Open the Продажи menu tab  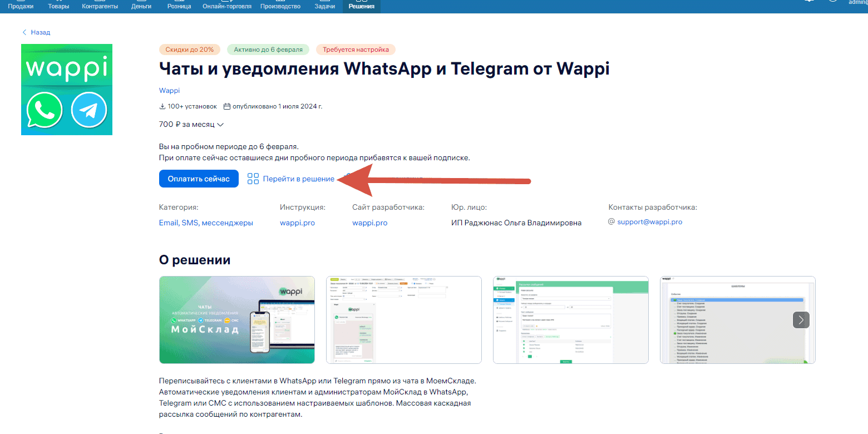coord(21,7)
